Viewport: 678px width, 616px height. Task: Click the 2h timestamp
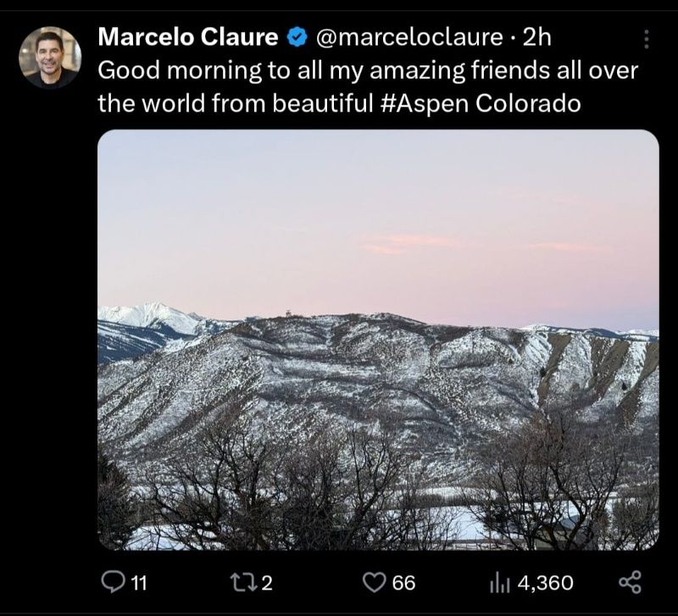click(x=537, y=37)
